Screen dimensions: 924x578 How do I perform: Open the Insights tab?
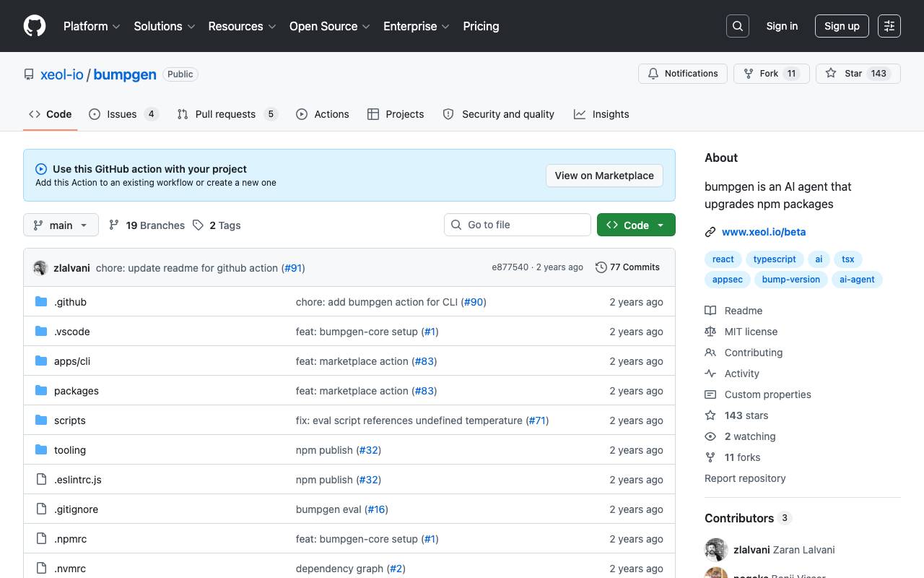point(601,114)
